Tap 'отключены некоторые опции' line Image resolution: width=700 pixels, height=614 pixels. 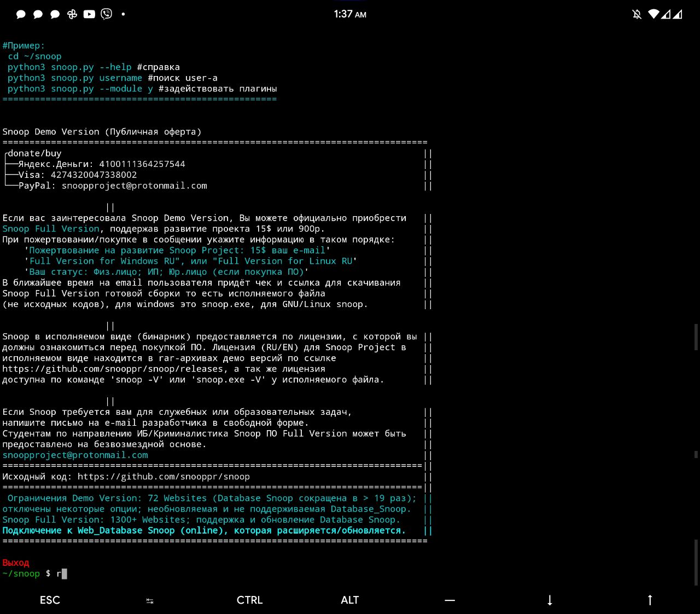[x=207, y=509]
